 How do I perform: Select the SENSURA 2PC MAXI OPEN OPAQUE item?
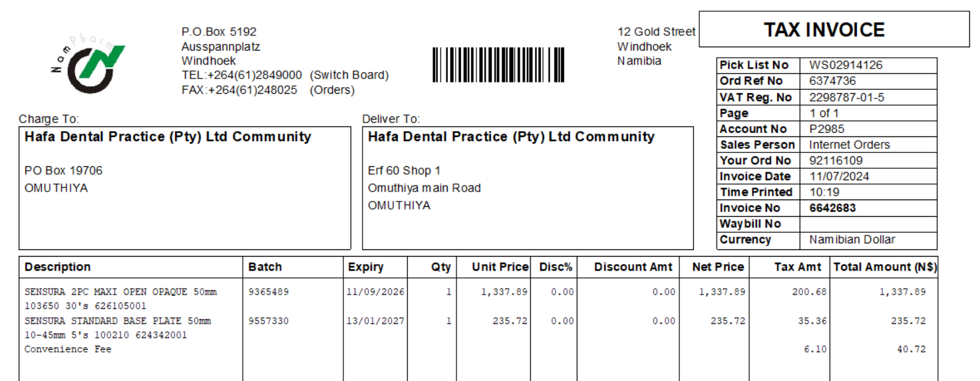pos(121,299)
